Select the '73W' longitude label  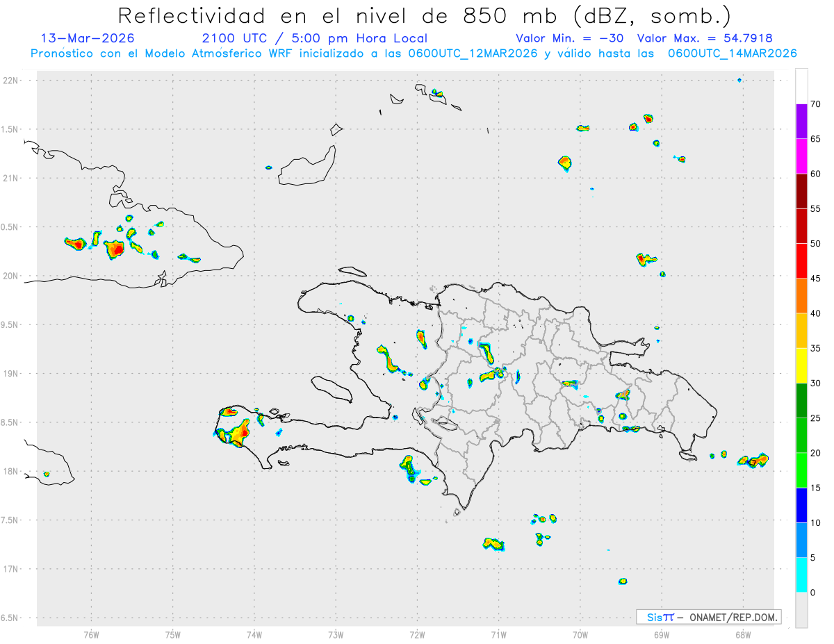pos(336,635)
